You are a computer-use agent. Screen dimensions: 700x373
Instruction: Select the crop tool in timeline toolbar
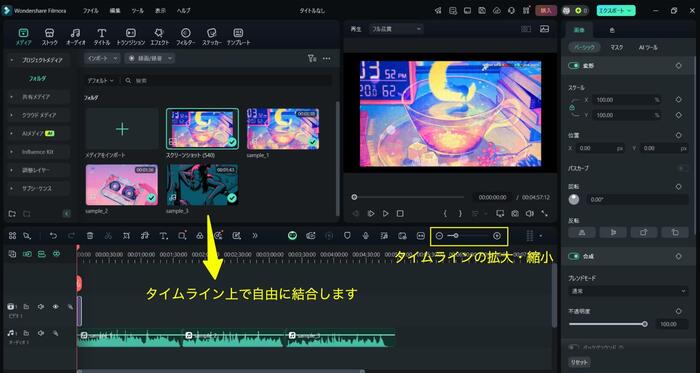click(126, 236)
